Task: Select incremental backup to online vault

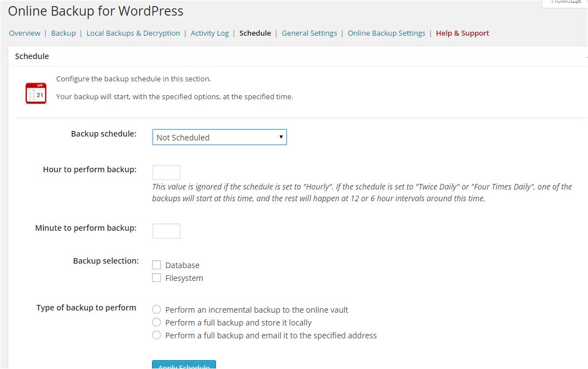Action: tap(156, 309)
